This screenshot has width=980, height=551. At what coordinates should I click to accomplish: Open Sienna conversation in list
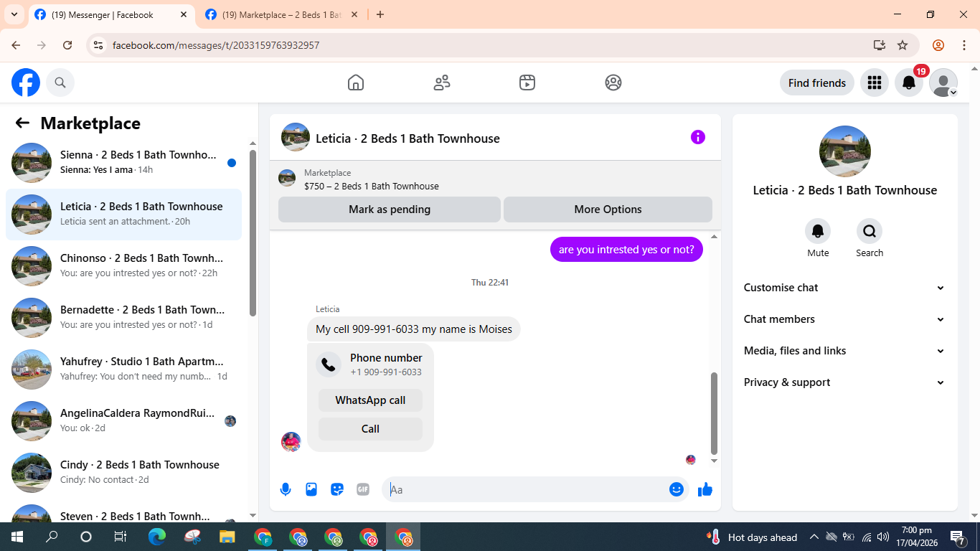pos(123,163)
